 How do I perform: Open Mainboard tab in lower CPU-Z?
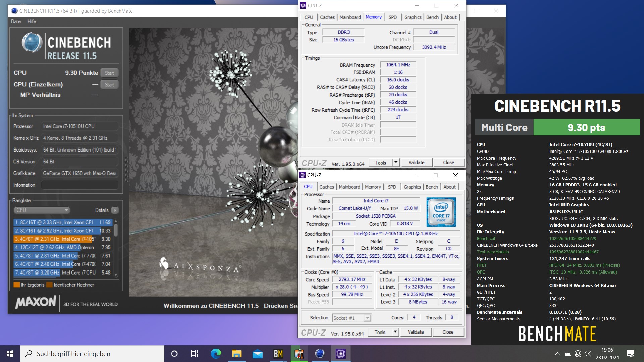349,187
